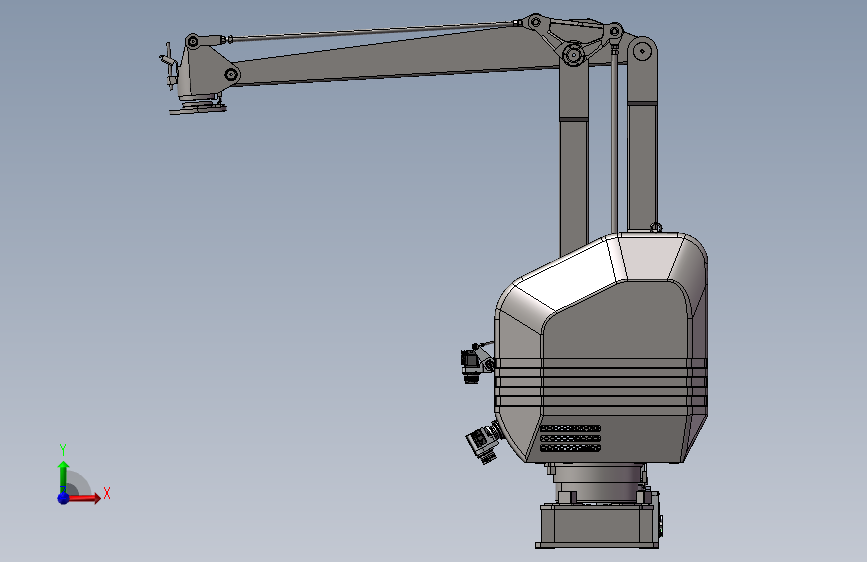The height and width of the screenshot is (562, 867).
Task: Select the robot's large body housing cover
Action: pos(601,348)
